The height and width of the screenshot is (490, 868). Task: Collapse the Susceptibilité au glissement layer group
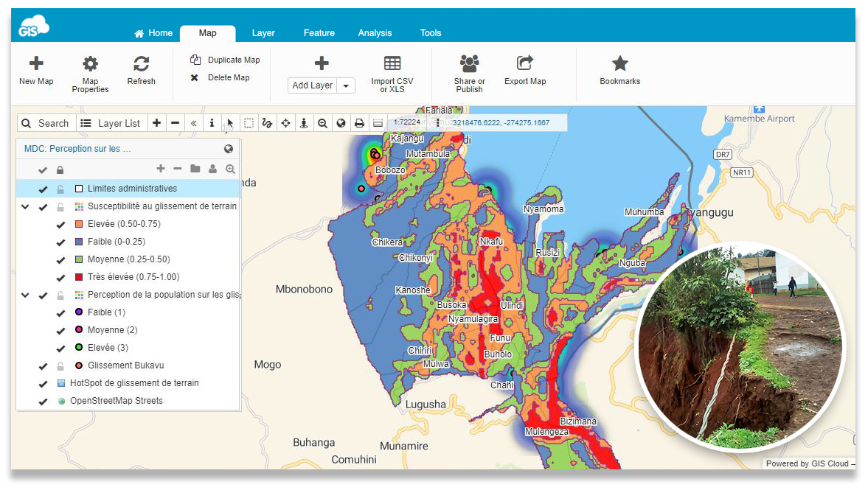click(x=25, y=206)
